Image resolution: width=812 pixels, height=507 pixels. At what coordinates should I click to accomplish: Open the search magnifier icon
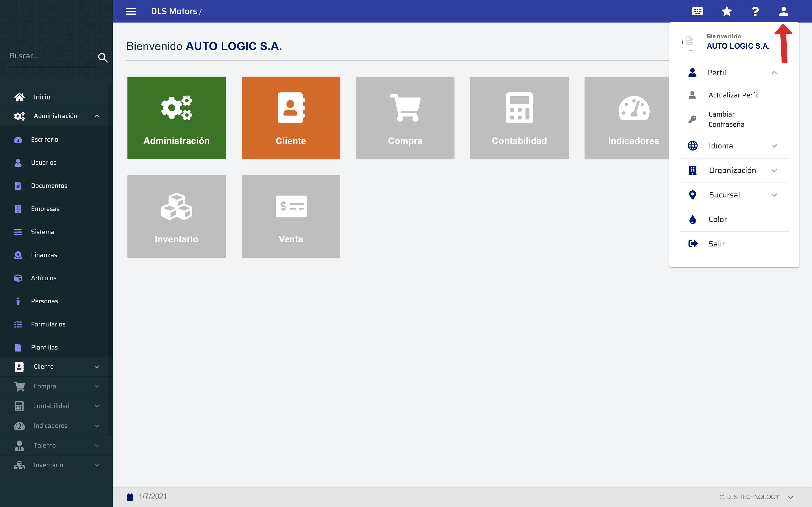[103, 58]
